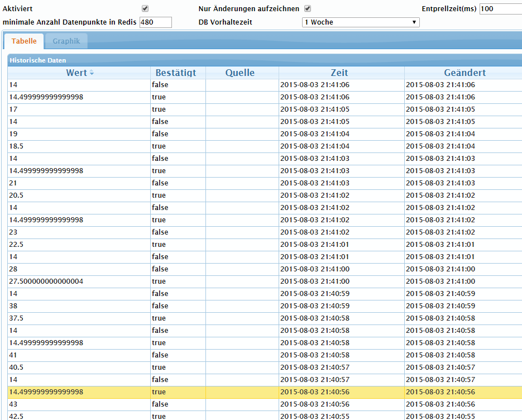Click the value 21 cell
The width and height of the screenshot is (522, 420).
[79, 183]
